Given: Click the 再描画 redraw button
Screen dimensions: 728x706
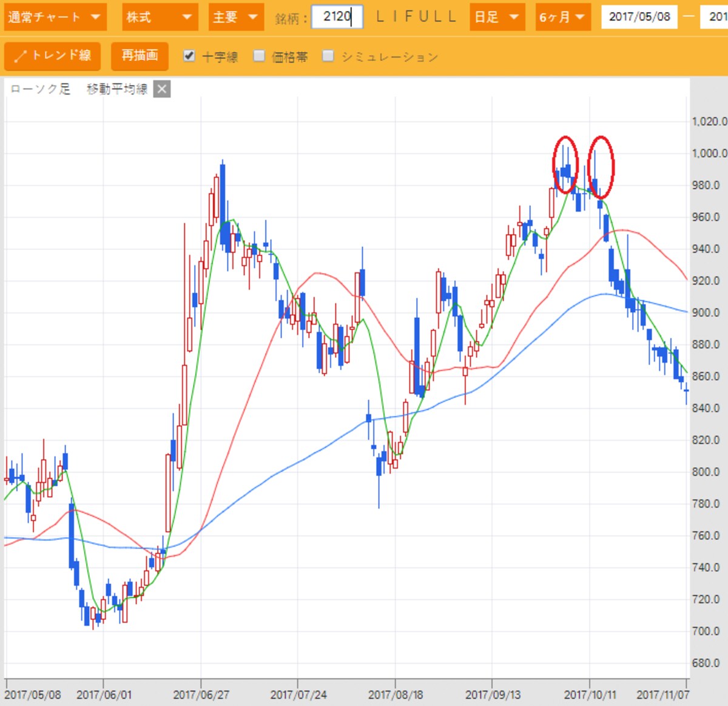Looking at the screenshot, I should click(140, 56).
